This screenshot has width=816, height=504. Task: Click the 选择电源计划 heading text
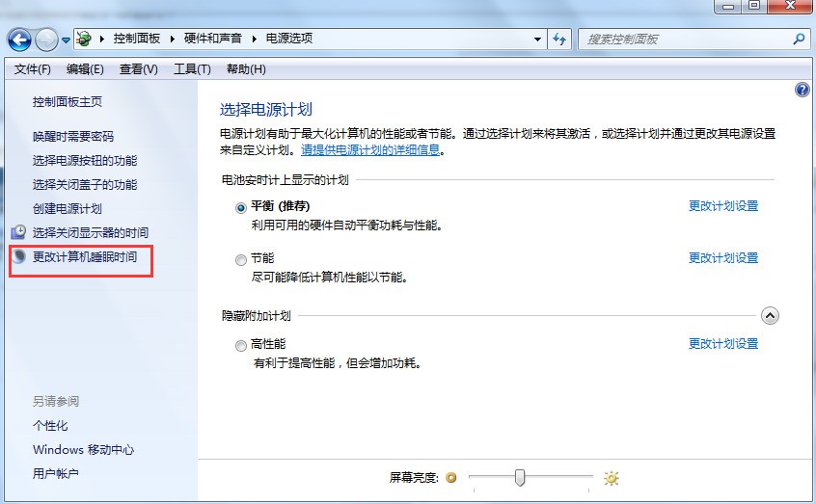click(x=266, y=110)
